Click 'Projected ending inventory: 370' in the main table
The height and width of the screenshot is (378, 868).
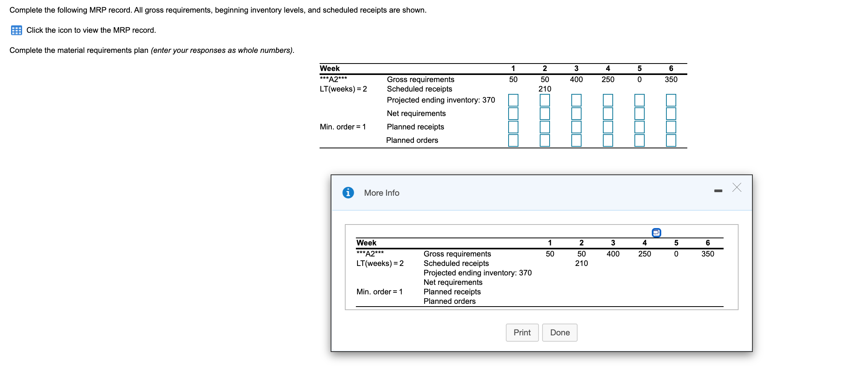pyautogui.click(x=441, y=100)
